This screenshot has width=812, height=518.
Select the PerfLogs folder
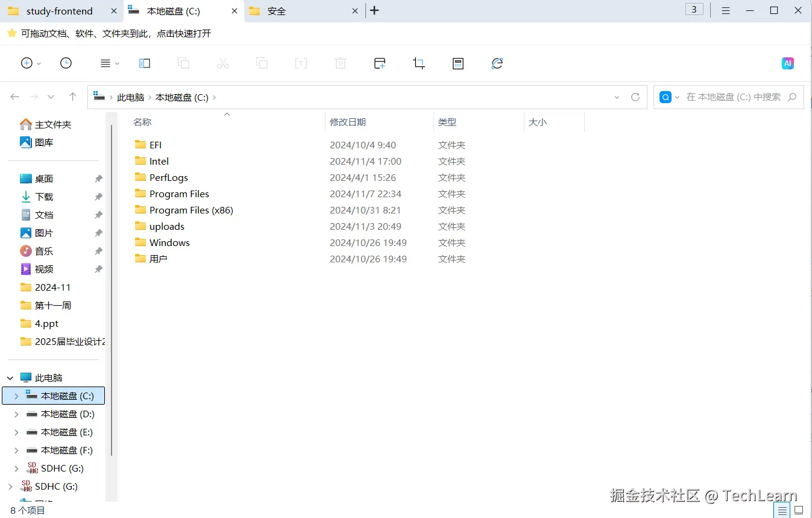point(169,177)
